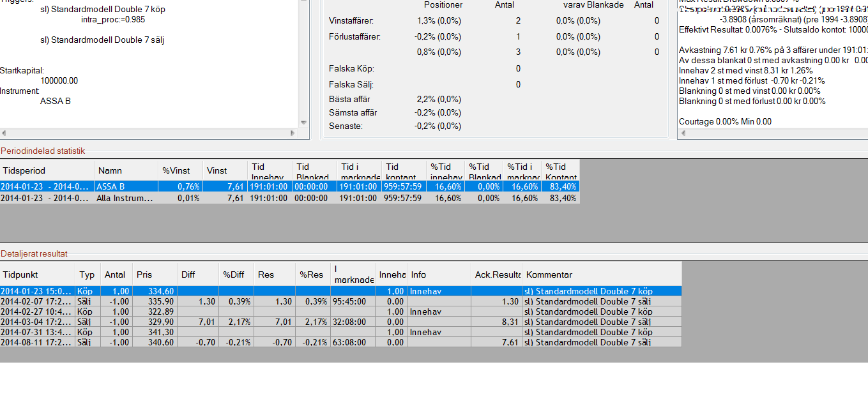The width and height of the screenshot is (868, 406).
Task: Click the Tid kontant column header
Action: pyautogui.click(x=404, y=170)
